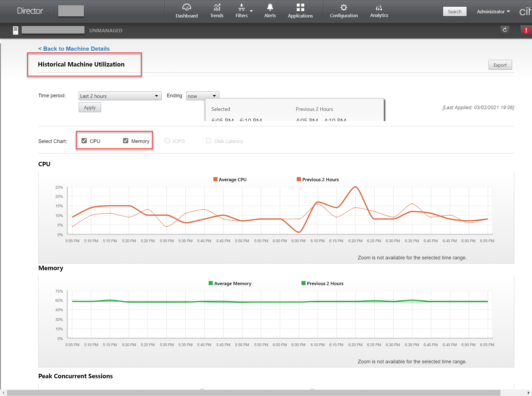This screenshot has height=396, width=532.
Task: Click the Export button
Action: (500, 65)
